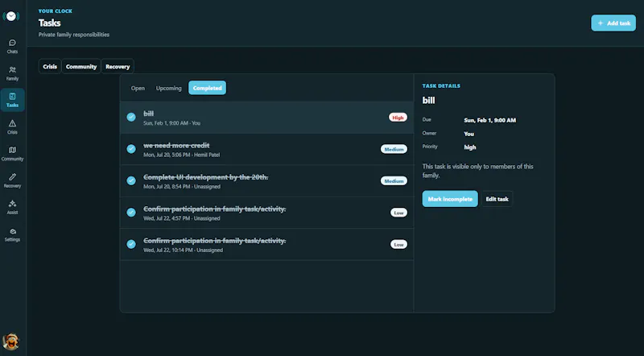Click Low badge on Jul 22, 4:57 PM task
Image resolution: width=644 pixels, height=356 pixels.
click(x=398, y=213)
